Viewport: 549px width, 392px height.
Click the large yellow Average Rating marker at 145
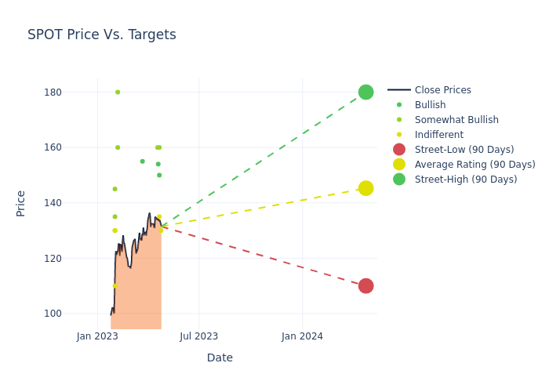click(x=365, y=188)
